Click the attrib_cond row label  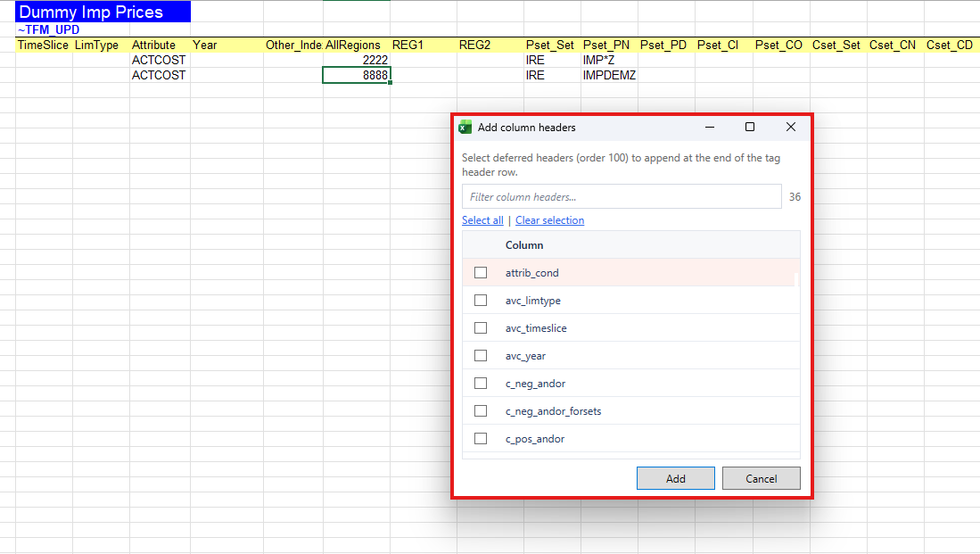(x=531, y=273)
